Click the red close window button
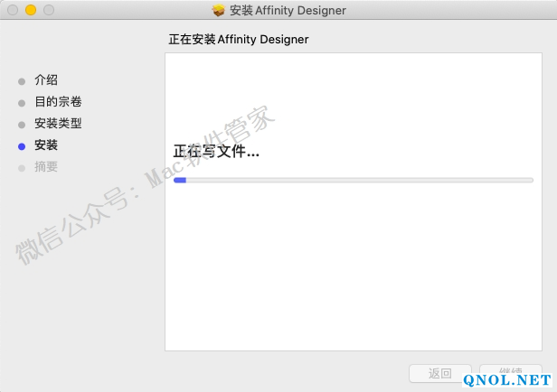 (x=12, y=11)
